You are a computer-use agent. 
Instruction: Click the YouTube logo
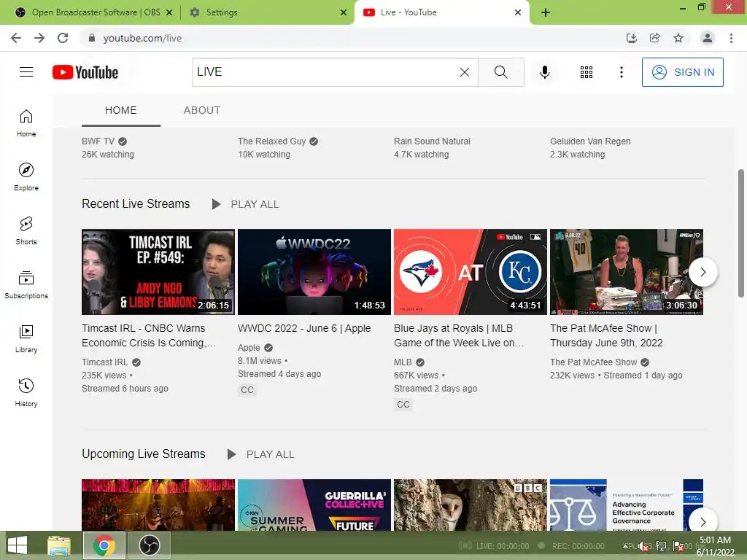[x=85, y=72]
